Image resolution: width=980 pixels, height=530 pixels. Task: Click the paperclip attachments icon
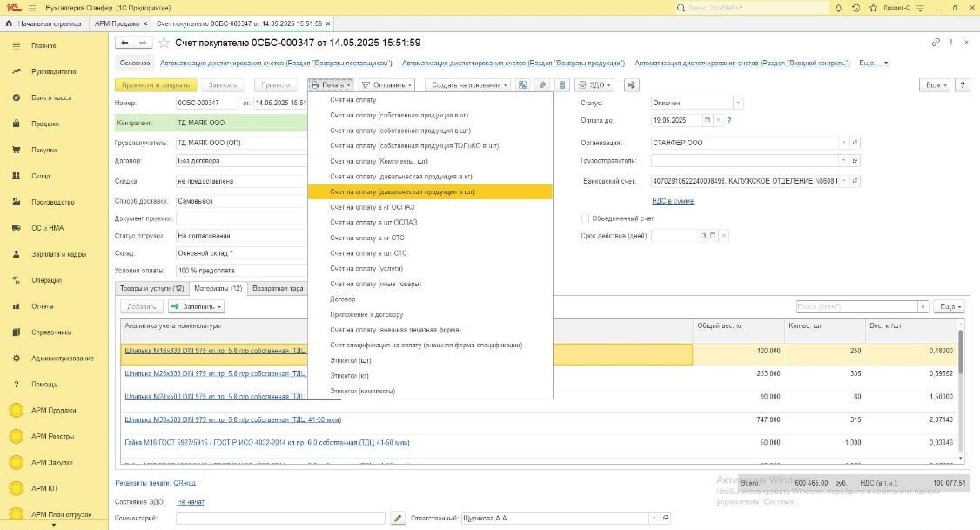[541, 85]
